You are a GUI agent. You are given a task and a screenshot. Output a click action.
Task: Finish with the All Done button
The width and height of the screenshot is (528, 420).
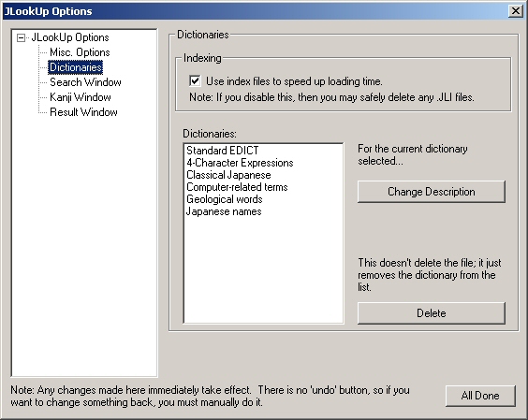[480, 396]
